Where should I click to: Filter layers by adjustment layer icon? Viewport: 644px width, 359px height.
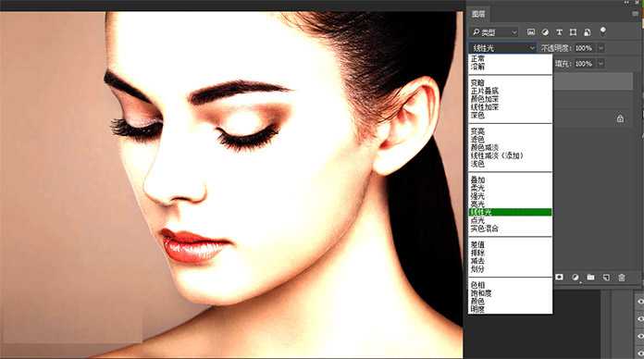545,32
